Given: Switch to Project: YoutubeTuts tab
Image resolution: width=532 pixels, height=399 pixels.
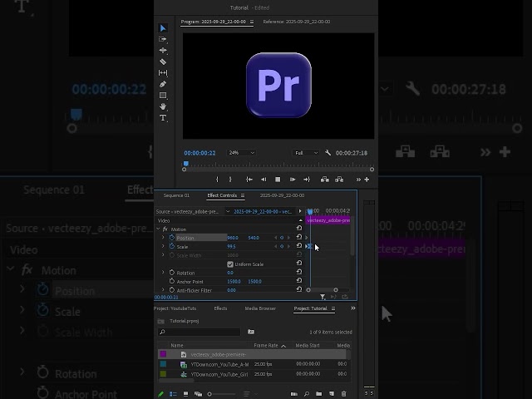Looking at the screenshot, I should pos(175,308).
